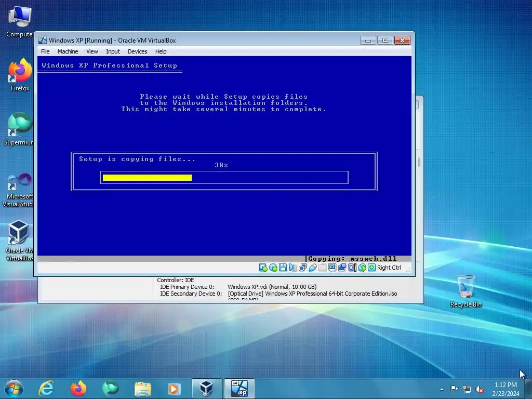
Task: Select the Supermium desktop shortcut
Action: [x=19, y=129]
